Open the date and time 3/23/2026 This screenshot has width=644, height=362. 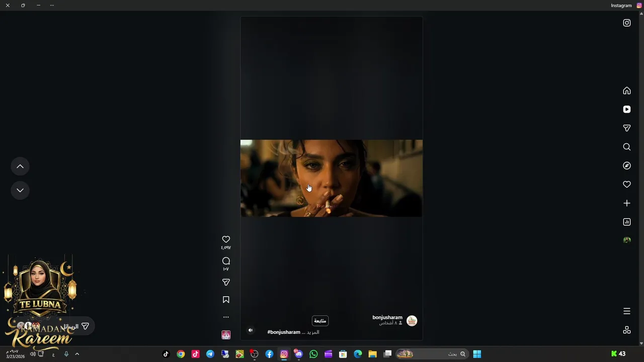pyautogui.click(x=15, y=354)
